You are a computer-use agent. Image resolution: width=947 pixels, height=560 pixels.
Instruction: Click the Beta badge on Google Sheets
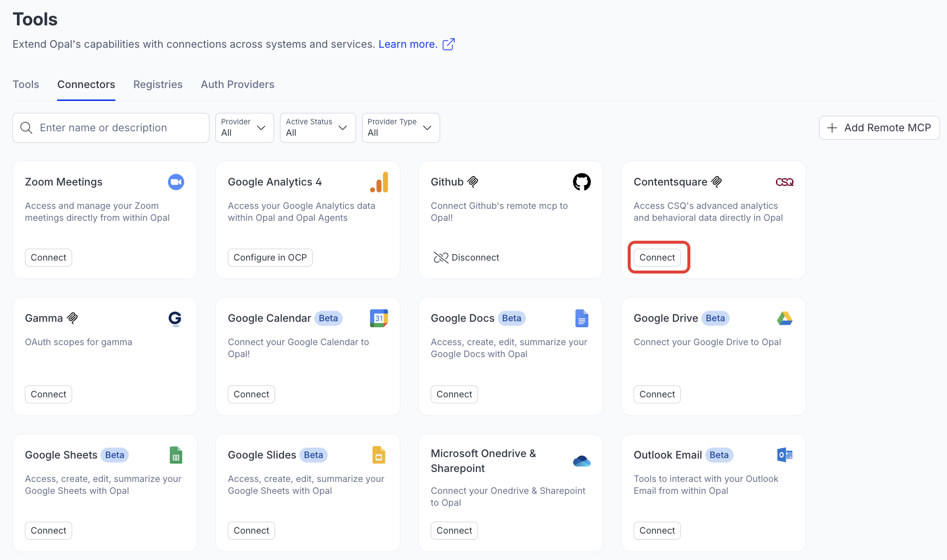(114, 455)
